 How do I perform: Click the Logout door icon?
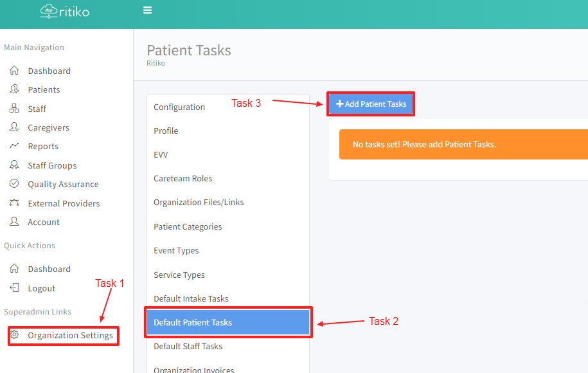click(x=14, y=288)
